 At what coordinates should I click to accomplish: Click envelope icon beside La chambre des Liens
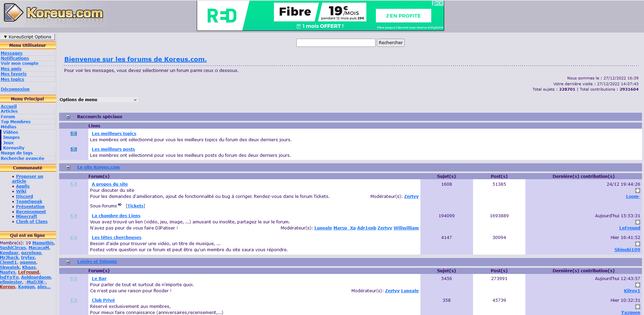[74, 216]
